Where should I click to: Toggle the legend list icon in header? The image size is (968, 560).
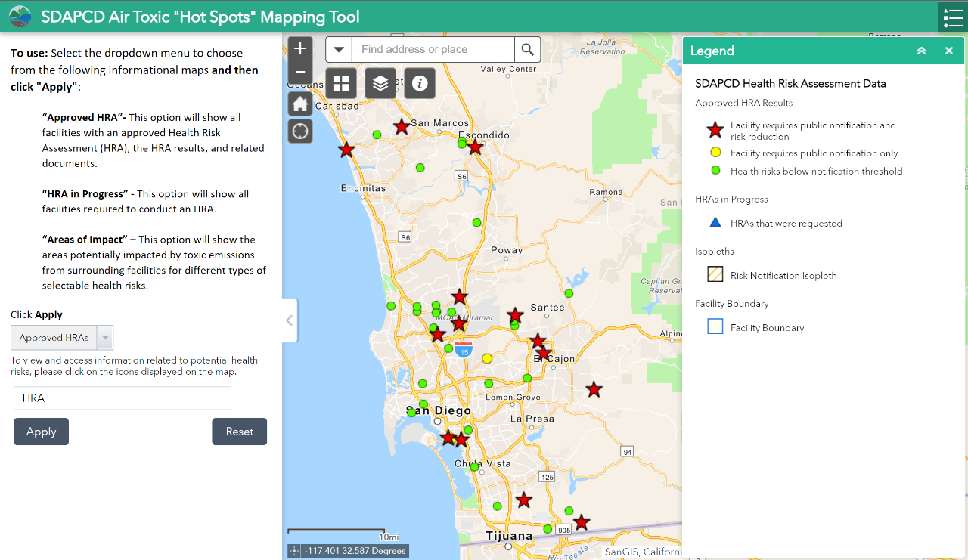953,17
